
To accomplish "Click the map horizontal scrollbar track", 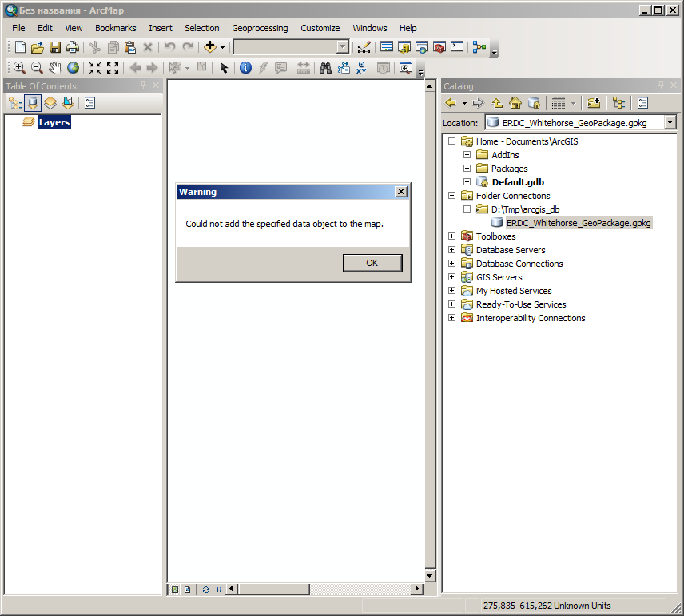I will tap(360, 590).
